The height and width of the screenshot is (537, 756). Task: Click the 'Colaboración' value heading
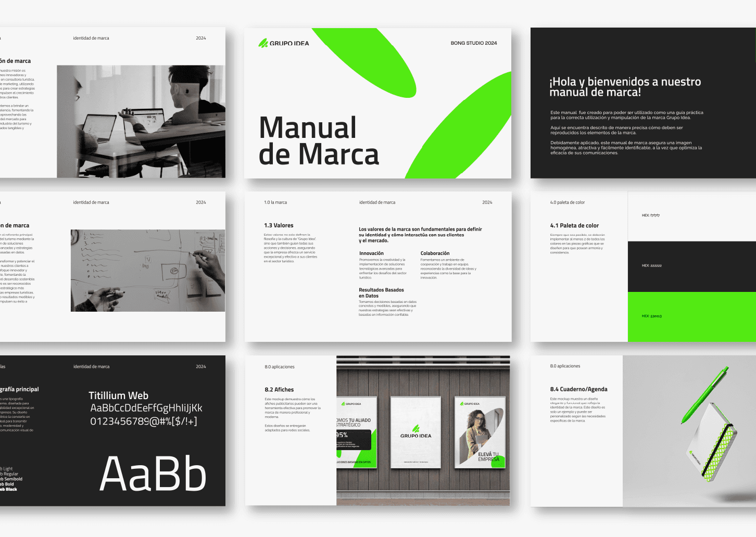[435, 253]
